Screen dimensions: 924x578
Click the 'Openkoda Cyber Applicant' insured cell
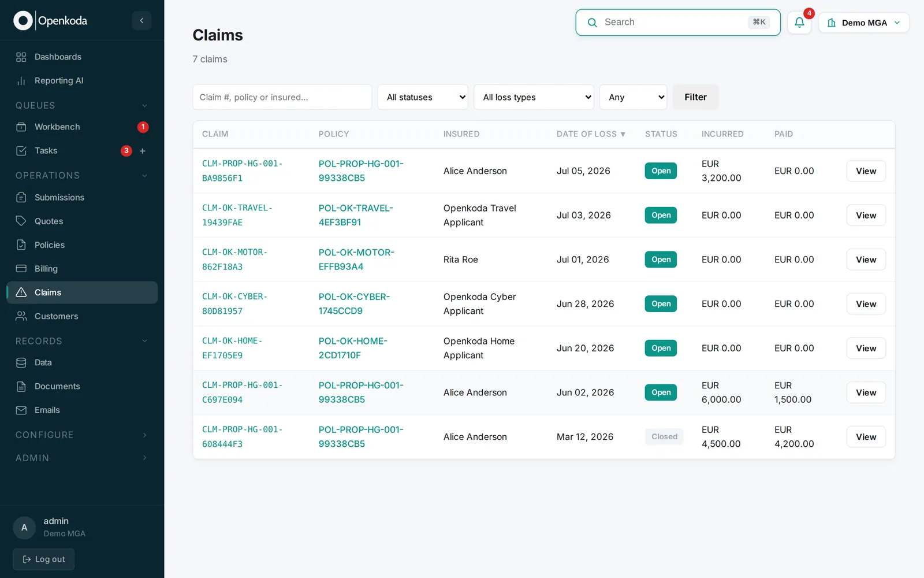click(x=479, y=304)
